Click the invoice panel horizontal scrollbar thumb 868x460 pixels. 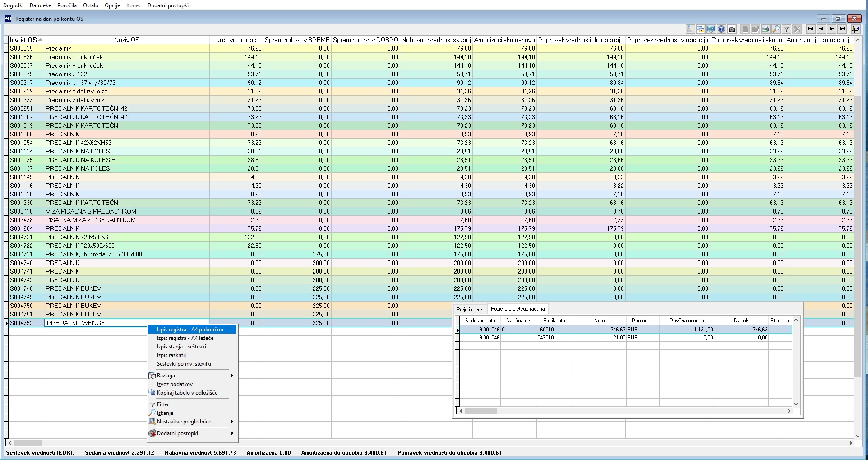(481, 411)
